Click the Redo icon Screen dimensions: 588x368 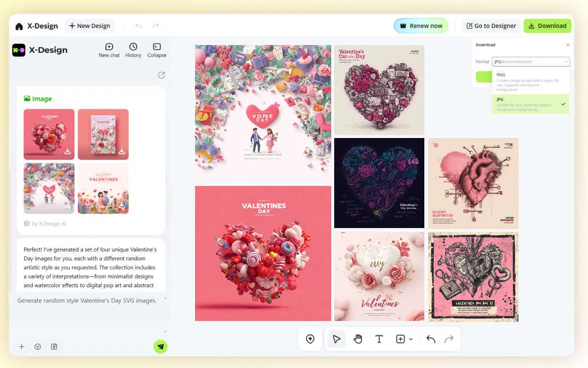pos(449,339)
